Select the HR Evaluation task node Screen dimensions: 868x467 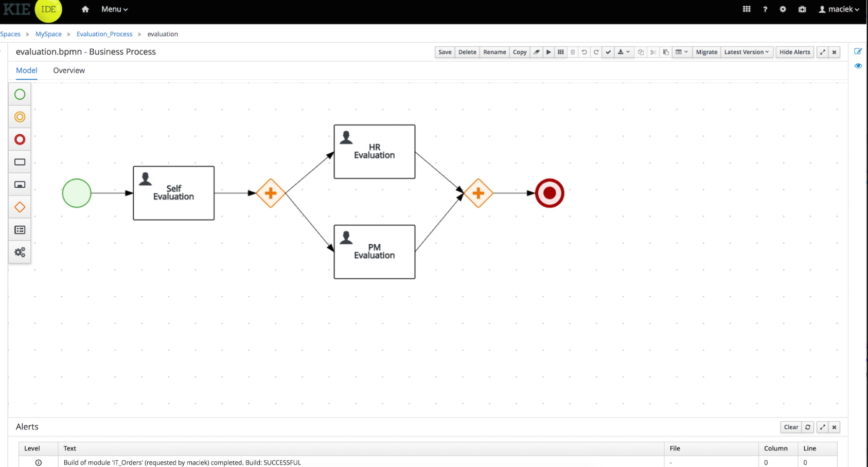coord(374,151)
